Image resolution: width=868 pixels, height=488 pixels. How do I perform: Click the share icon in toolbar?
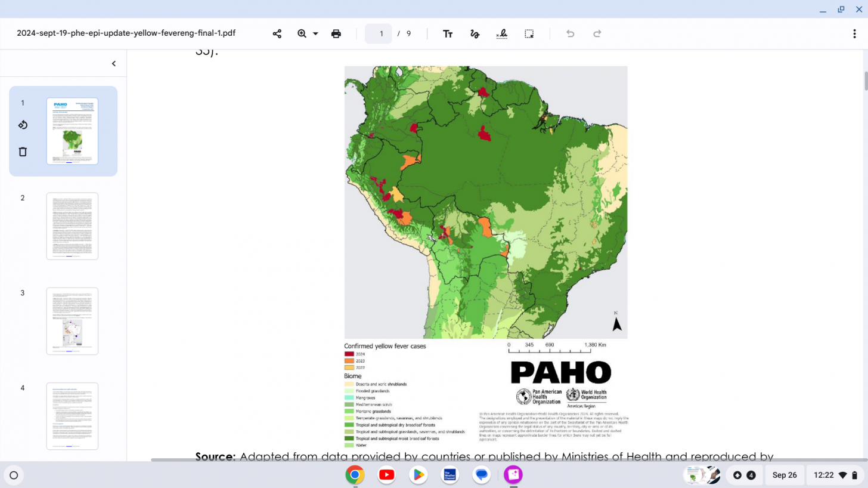[x=277, y=34]
